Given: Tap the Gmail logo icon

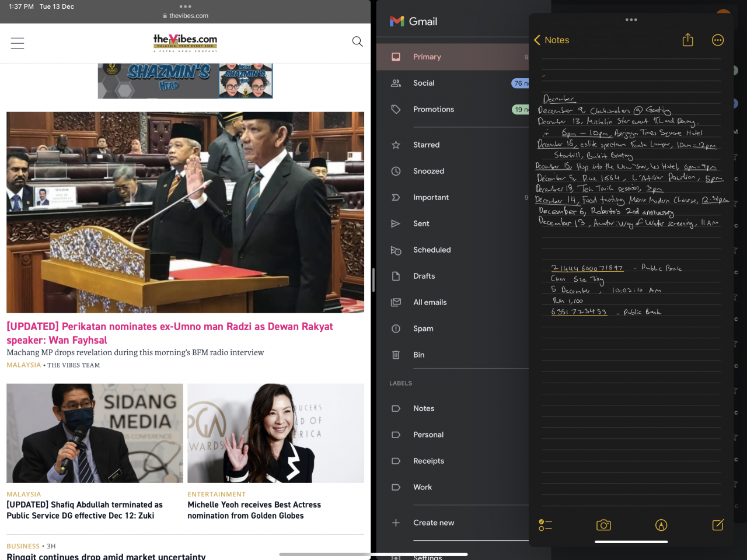Looking at the screenshot, I should click(397, 21).
